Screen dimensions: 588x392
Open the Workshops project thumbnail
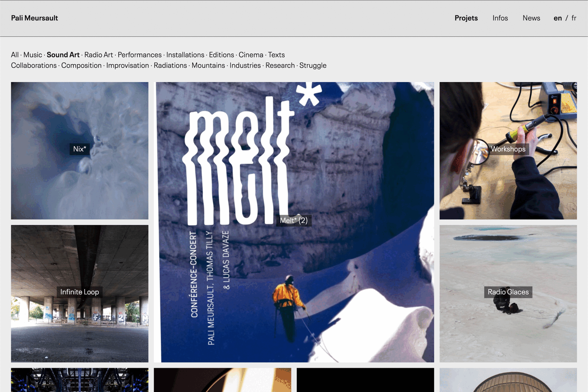point(508,150)
